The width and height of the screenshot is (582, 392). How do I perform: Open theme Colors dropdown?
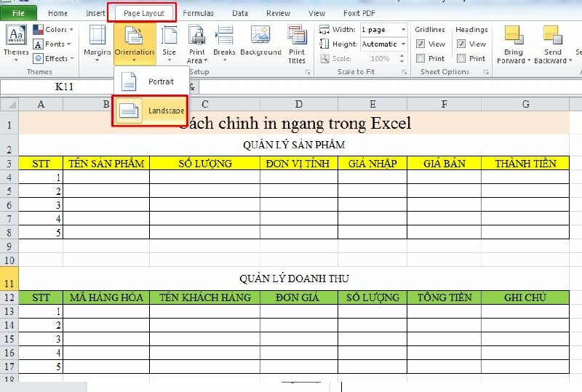tap(54, 29)
